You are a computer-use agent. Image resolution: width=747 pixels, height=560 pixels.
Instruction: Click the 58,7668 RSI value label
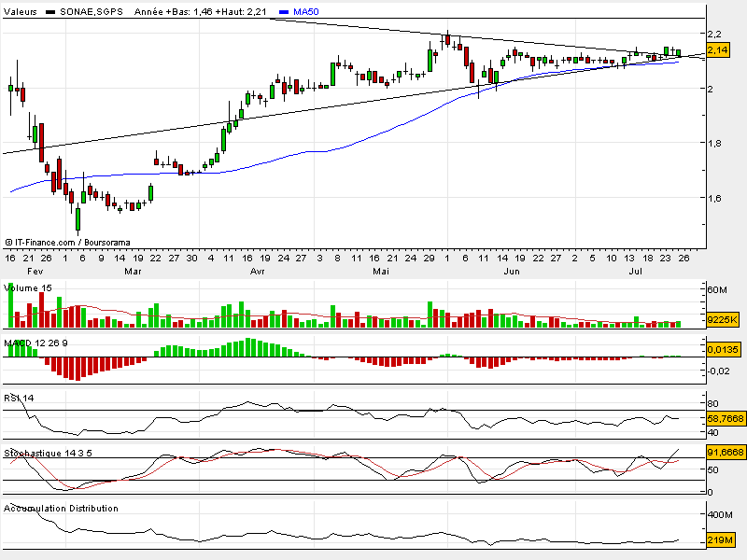(726, 418)
